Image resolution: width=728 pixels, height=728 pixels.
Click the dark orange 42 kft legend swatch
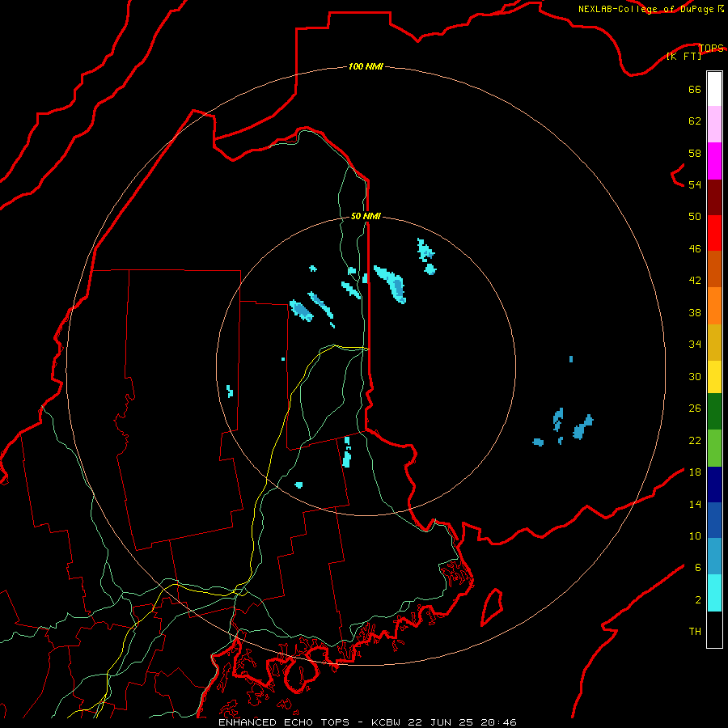point(714,269)
